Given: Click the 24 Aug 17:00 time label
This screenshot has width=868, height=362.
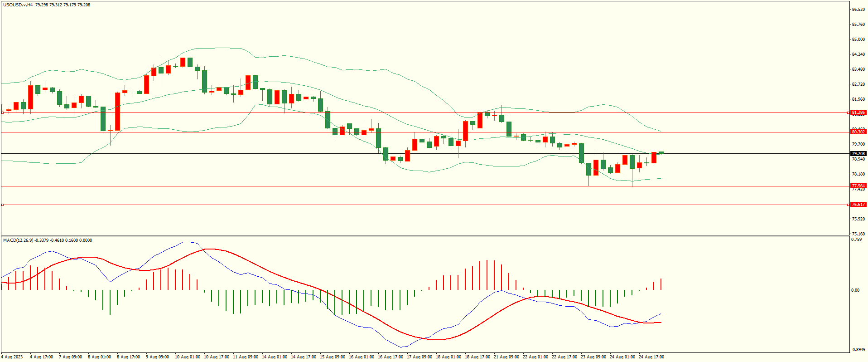Looking at the screenshot, I should [651, 357].
